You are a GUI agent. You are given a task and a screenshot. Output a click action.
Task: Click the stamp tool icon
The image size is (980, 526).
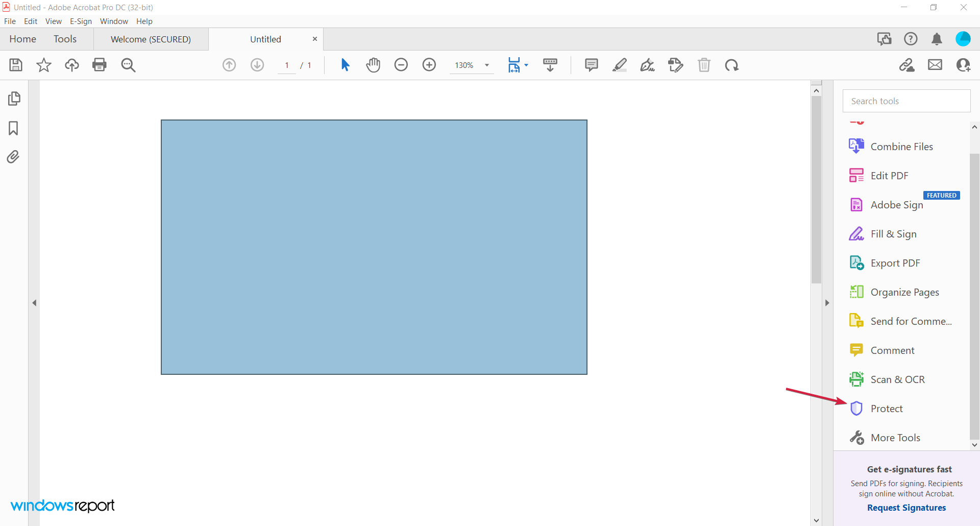[x=676, y=65]
